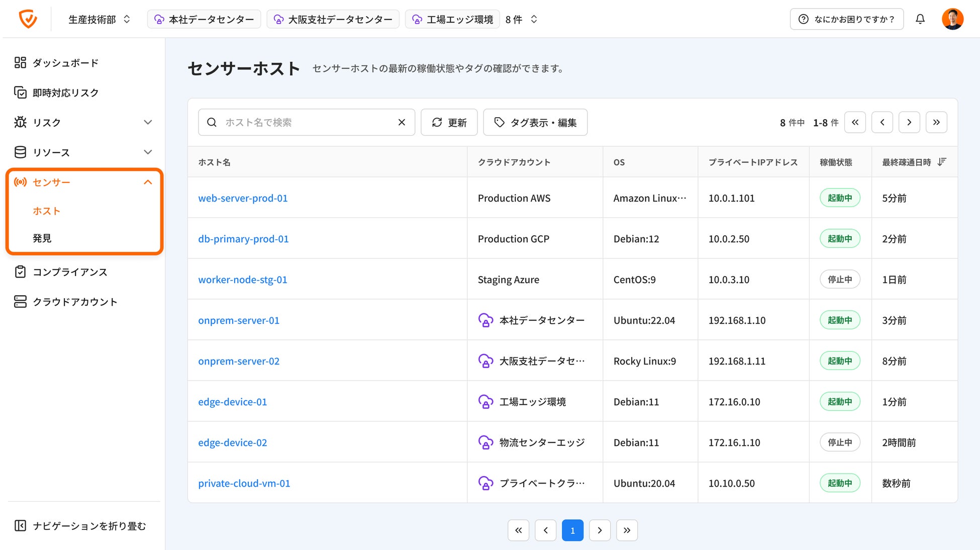The height and width of the screenshot is (550, 980).
Task: Click the sort icon next to 最終疎通日時
Action: coord(942,162)
